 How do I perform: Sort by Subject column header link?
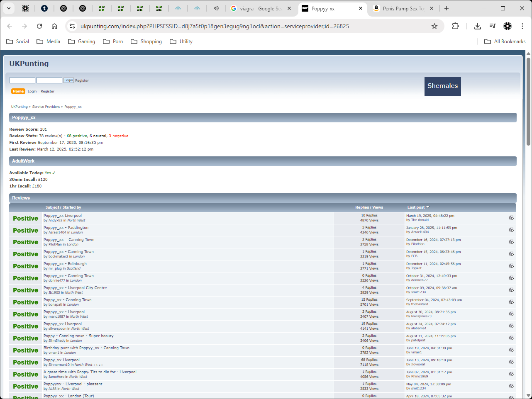tap(52, 207)
